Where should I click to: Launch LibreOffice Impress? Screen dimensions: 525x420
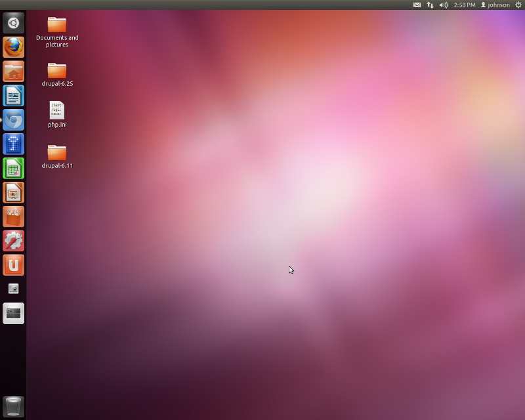[x=13, y=192]
